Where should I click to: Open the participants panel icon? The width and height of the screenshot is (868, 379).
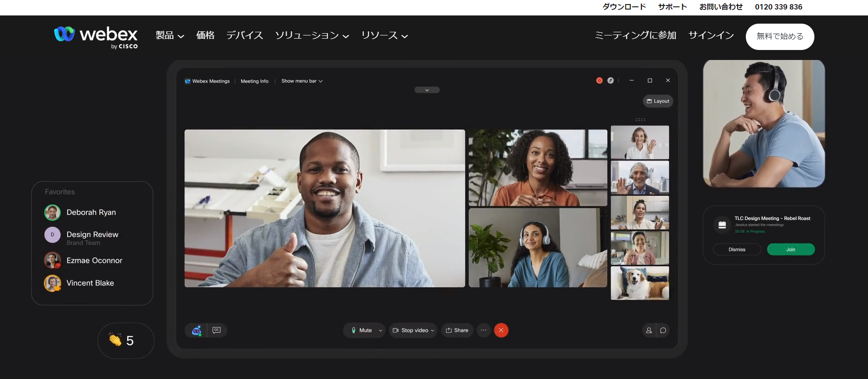point(649,330)
